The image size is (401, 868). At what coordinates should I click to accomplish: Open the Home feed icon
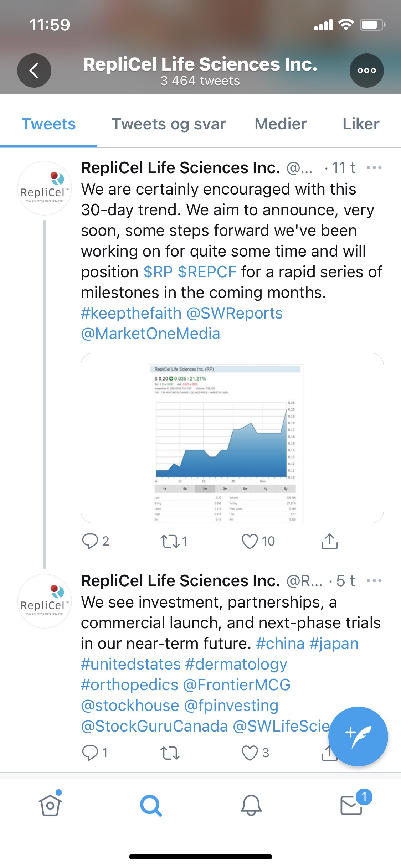tap(50, 805)
